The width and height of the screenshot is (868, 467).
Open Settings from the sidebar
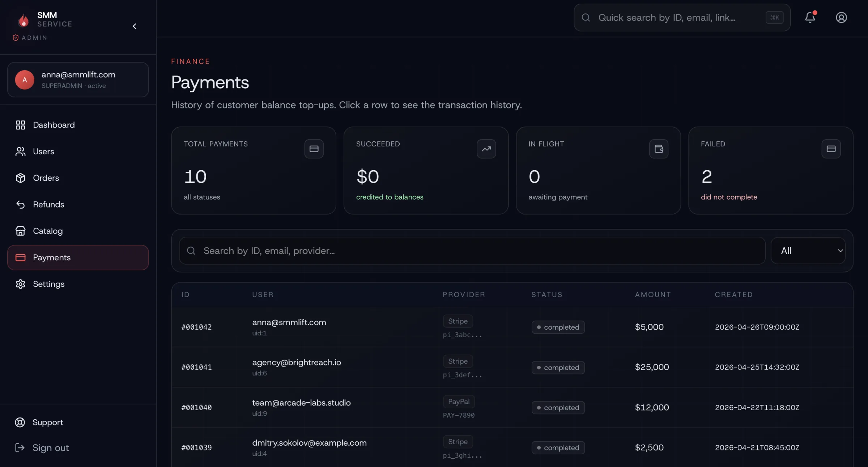tap(48, 284)
